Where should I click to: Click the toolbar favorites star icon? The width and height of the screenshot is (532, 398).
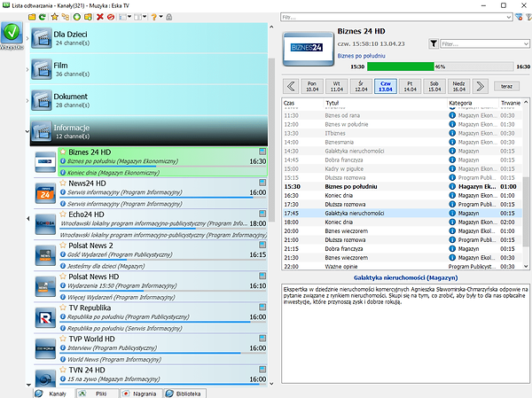(54, 17)
